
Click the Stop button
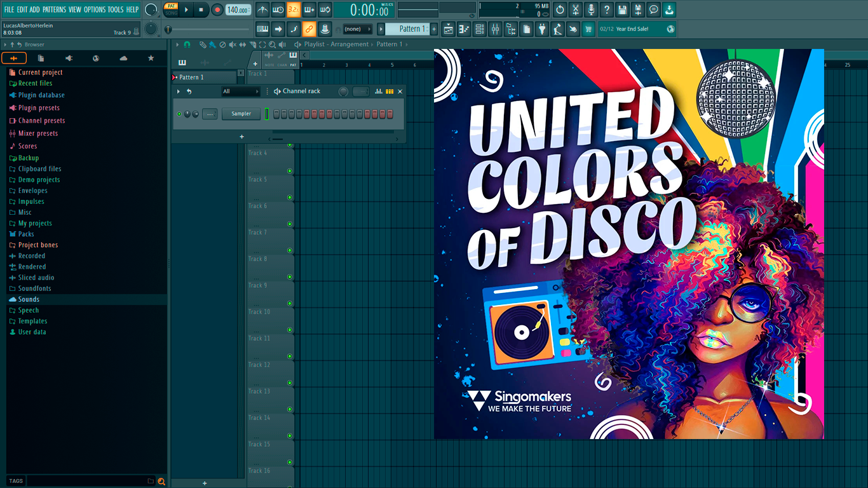tap(201, 10)
